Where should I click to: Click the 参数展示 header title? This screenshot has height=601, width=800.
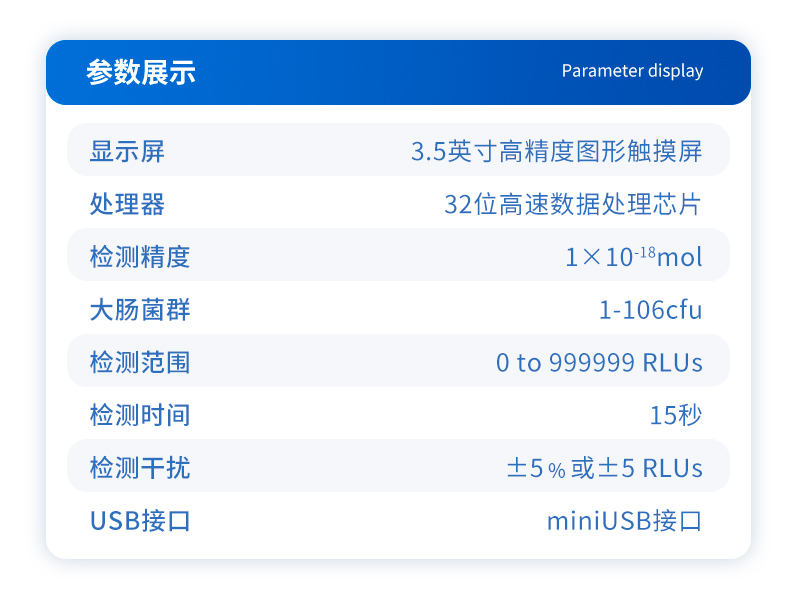click(x=141, y=72)
